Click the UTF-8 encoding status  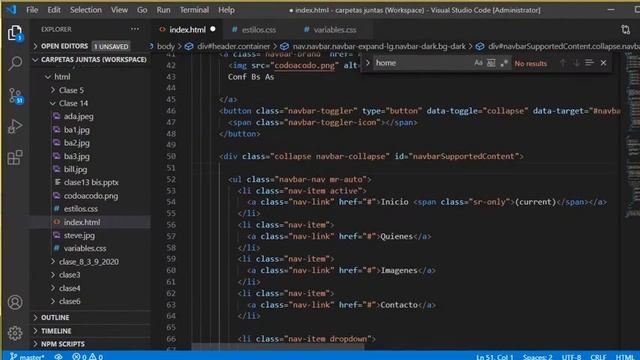(x=571, y=357)
